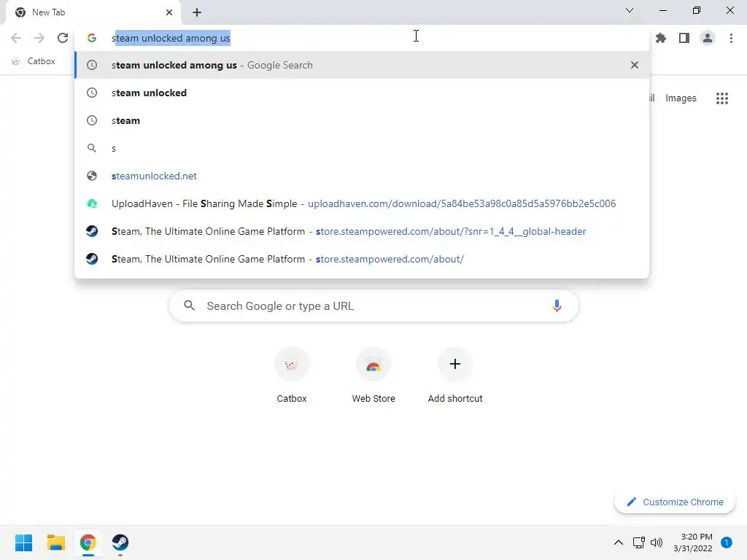Select 'steam unlocked among us' Google Search suggestion
Screen dimensions: 747x560
pyautogui.click(x=362, y=65)
